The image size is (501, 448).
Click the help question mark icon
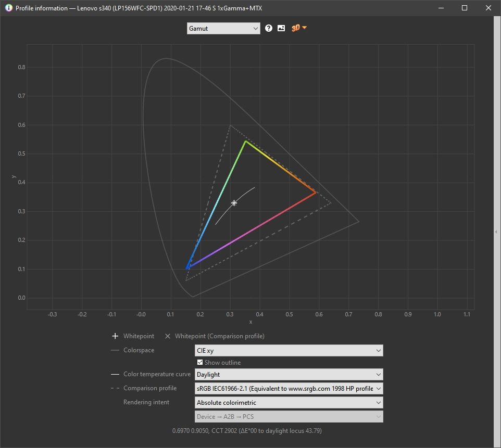pos(269,29)
